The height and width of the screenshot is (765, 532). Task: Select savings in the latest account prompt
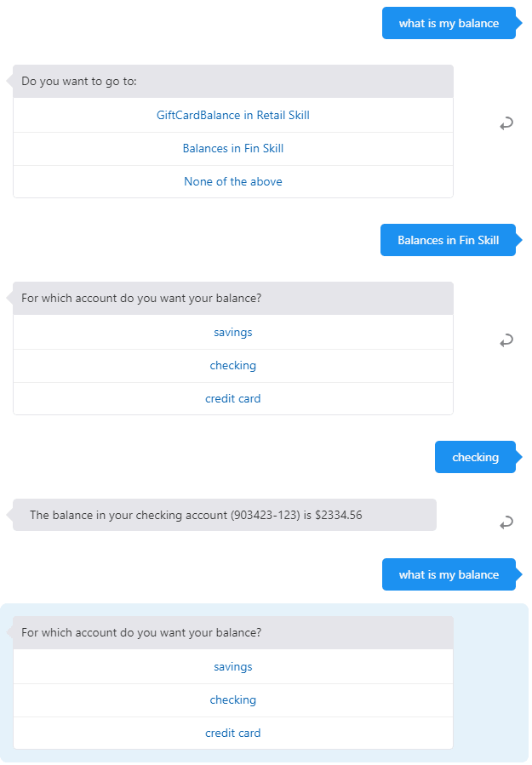click(x=232, y=666)
